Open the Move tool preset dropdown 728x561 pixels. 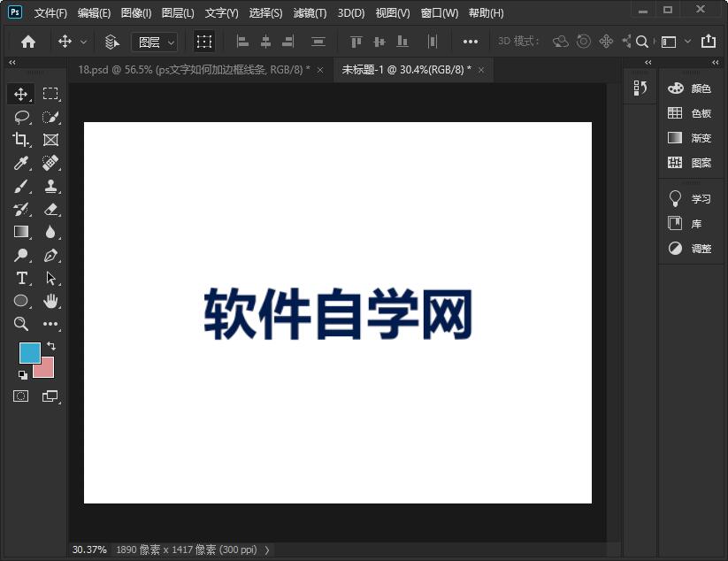[x=84, y=42]
